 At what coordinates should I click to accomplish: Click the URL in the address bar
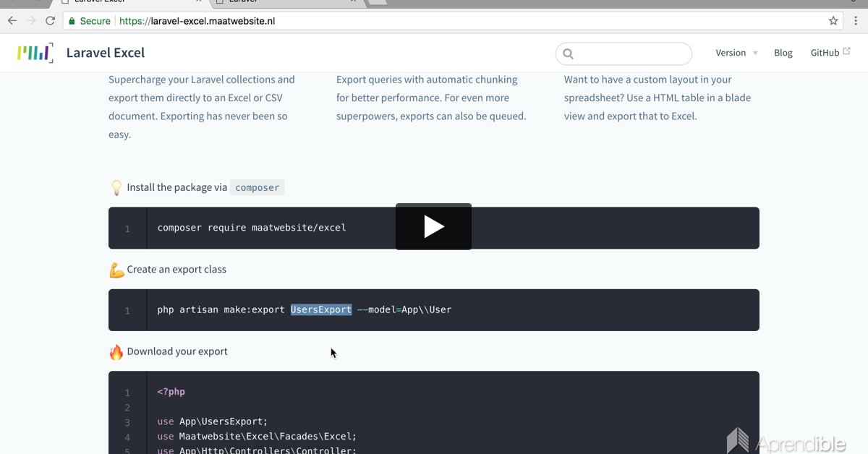tap(197, 21)
